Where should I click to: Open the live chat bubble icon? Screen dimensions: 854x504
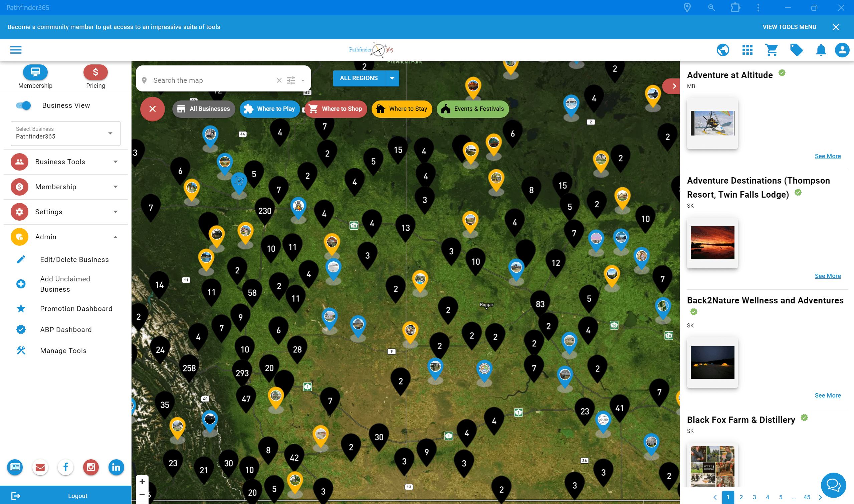pos(833,485)
